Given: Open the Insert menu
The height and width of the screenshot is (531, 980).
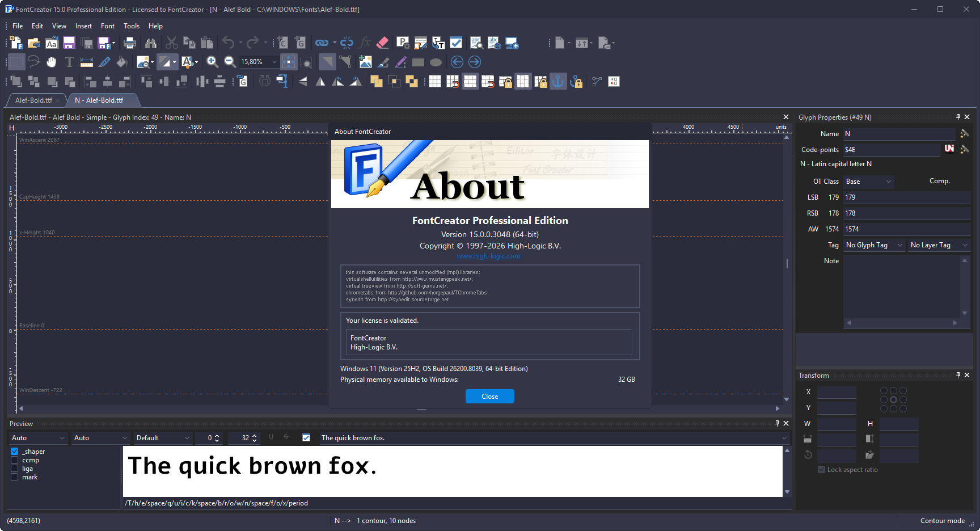Looking at the screenshot, I should [x=83, y=26].
